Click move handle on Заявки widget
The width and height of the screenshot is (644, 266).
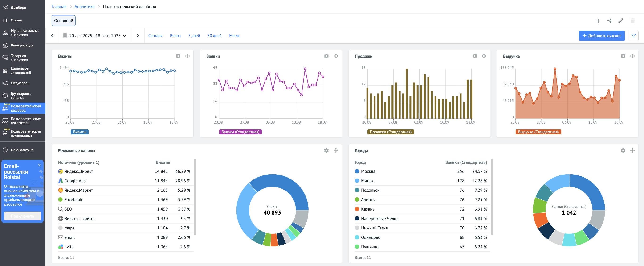[x=336, y=56]
